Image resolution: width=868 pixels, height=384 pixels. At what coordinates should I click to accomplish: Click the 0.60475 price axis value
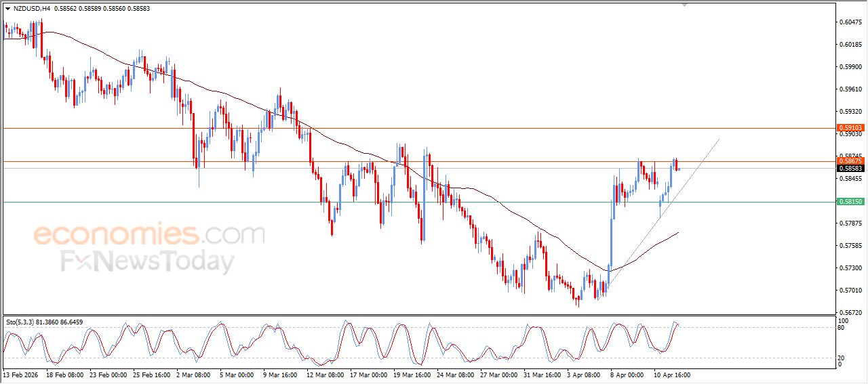click(x=850, y=22)
